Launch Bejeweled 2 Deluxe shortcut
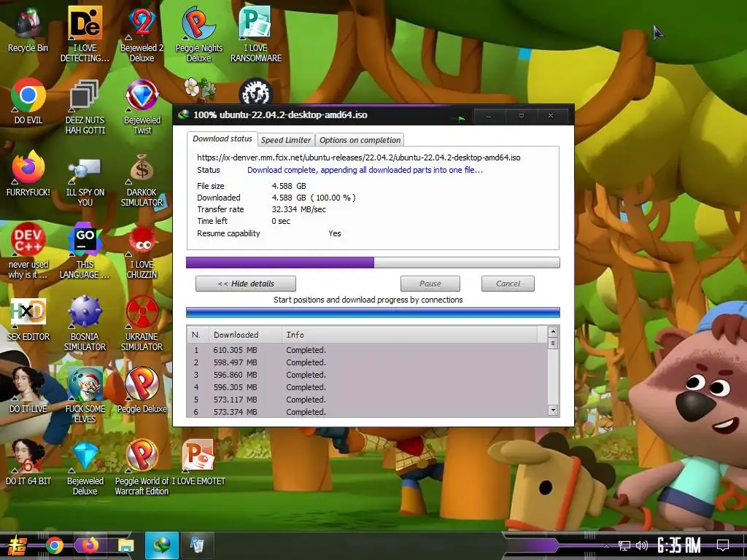747x560 pixels. [x=142, y=34]
